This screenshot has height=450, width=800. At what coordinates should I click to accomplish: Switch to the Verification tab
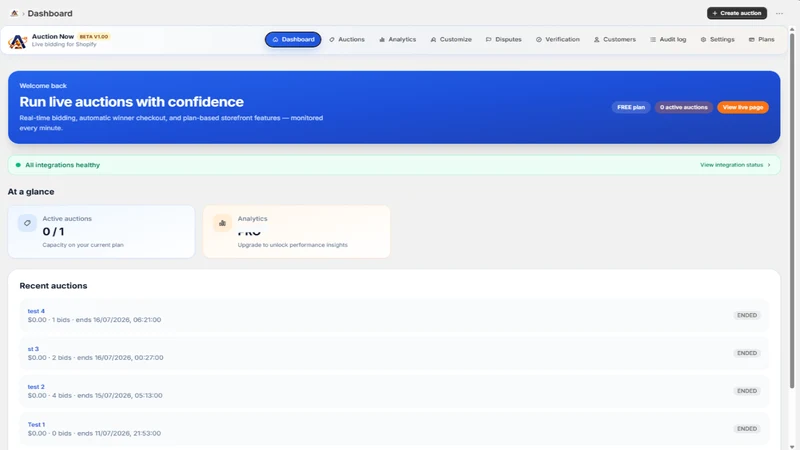[558, 39]
